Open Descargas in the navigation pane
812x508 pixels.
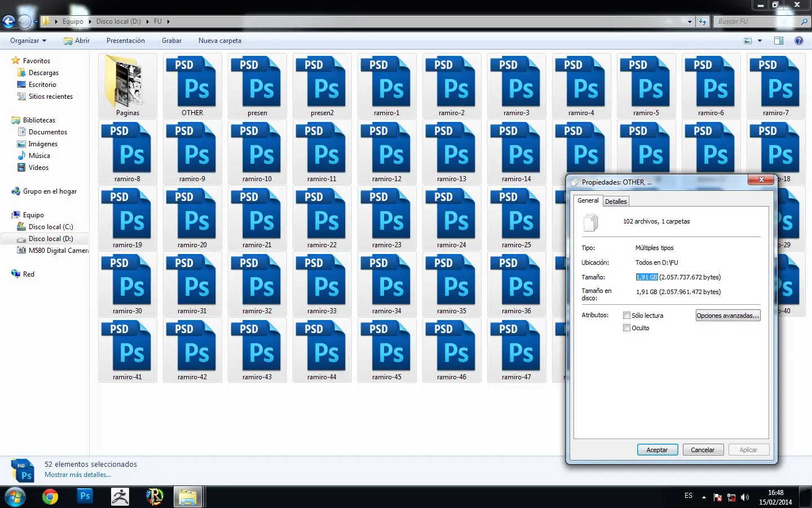43,73
